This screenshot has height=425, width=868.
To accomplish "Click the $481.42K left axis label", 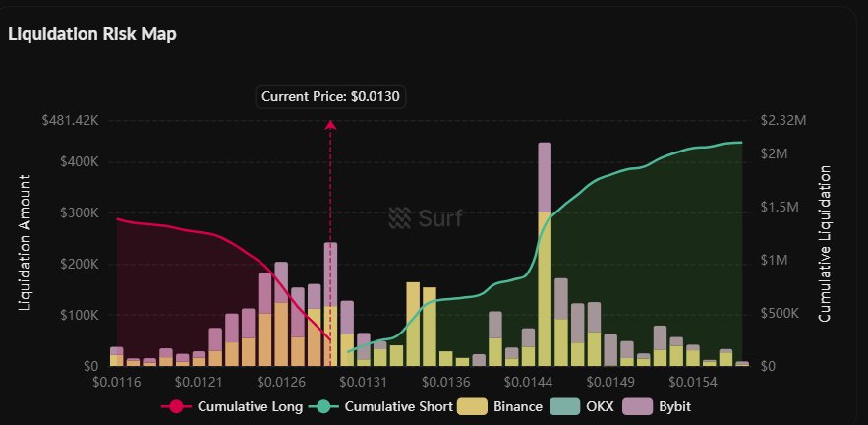I will (70, 120).
